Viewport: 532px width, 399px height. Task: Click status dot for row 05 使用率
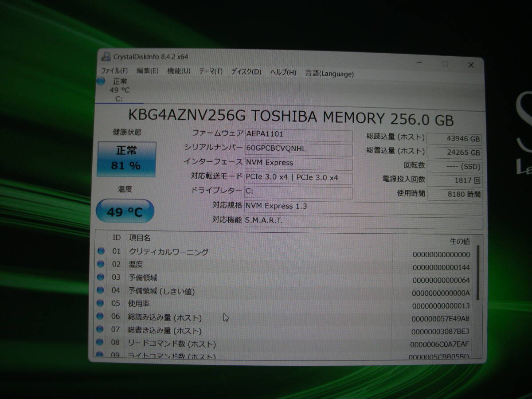[x=101, y=303]
